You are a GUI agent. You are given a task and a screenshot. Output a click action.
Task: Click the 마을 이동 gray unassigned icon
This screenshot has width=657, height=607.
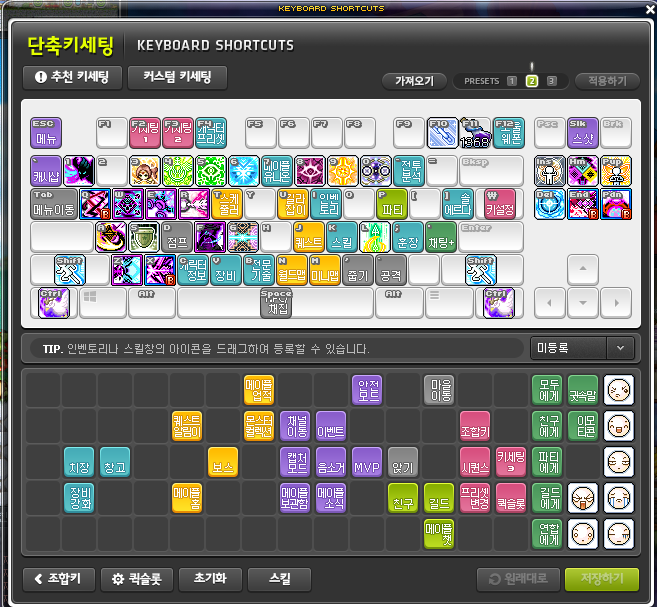coord(439,390)
